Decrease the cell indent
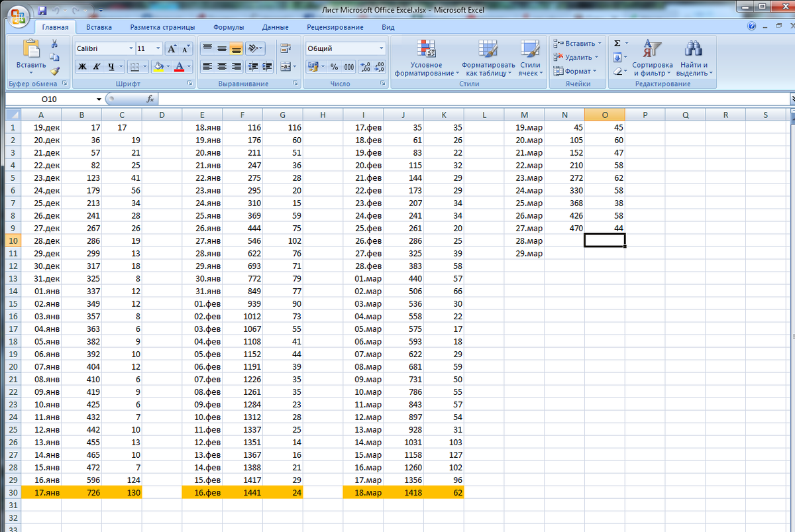The width and height of the screenshot is (795, 532). [252, 66]
